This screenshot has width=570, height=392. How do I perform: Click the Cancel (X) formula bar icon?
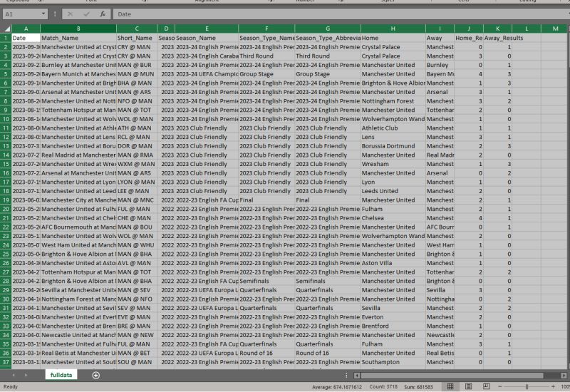[70, 14]
